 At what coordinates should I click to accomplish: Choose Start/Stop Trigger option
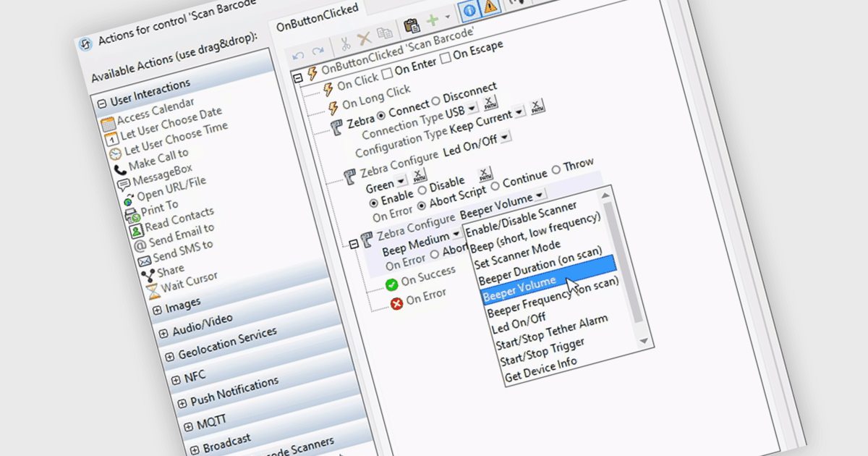click(x=542, y=350)
